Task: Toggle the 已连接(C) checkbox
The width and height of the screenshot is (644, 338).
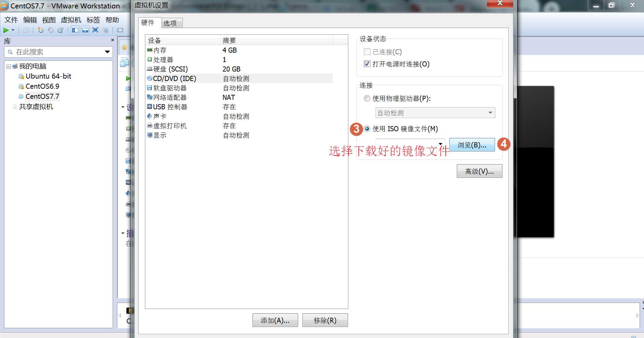Action: click(x=367, y=52)
